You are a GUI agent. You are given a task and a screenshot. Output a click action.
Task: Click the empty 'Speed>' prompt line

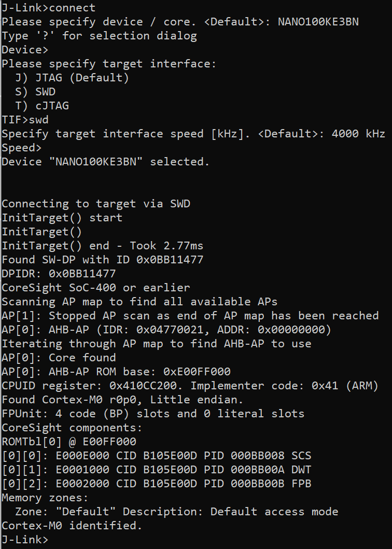22,148
